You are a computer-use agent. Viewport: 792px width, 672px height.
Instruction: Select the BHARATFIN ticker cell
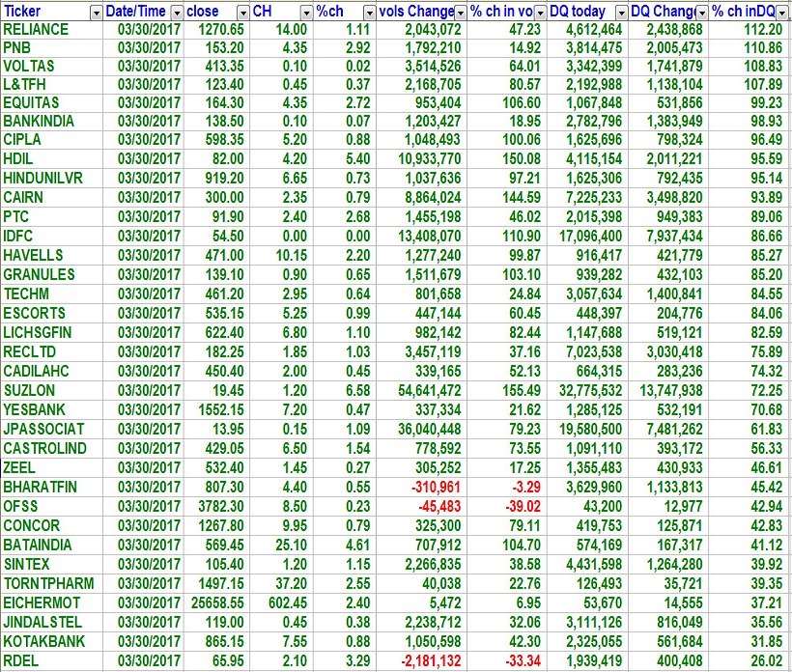[x=51, y=487]
